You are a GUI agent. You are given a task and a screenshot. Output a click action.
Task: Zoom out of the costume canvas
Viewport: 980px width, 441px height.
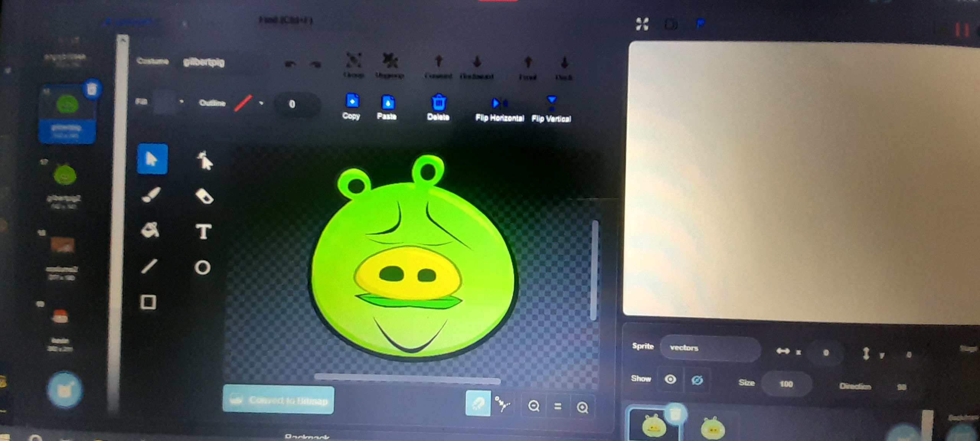534,406
